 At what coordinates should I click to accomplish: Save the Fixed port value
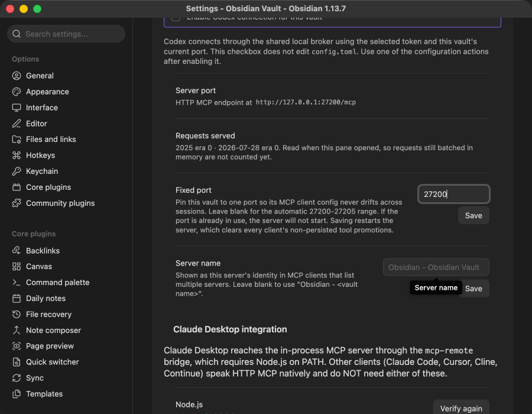coord(473,215)
